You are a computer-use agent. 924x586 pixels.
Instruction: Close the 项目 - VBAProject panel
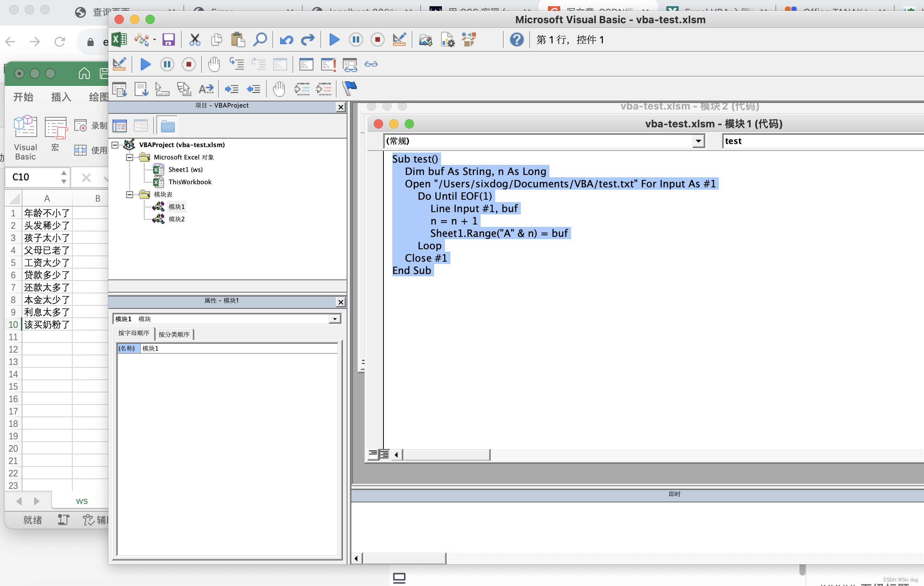(x=341, y=107)
